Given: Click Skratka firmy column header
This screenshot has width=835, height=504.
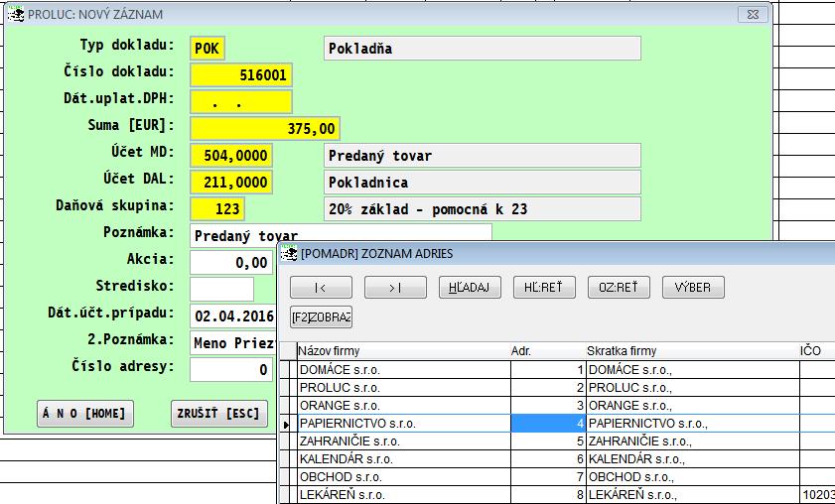Looking at the screenshot, I should tap(693, 351).
